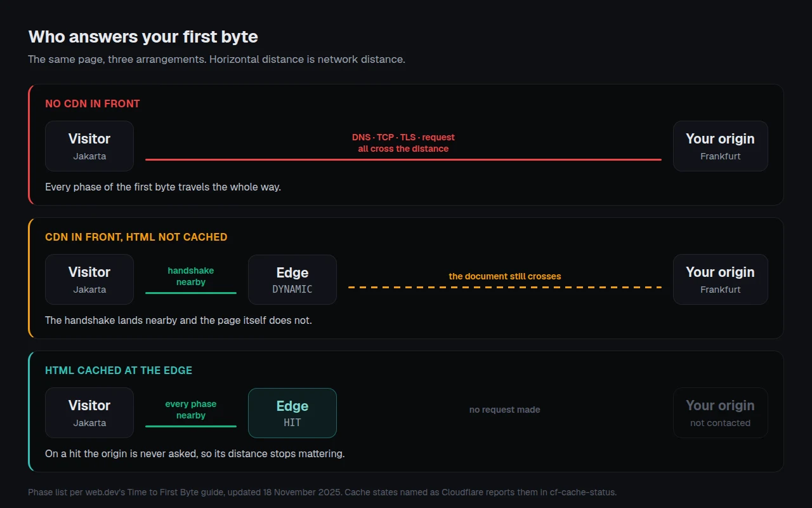Click the orange "the document still crosses" label
Screen dimensions: 812x508
505,276
